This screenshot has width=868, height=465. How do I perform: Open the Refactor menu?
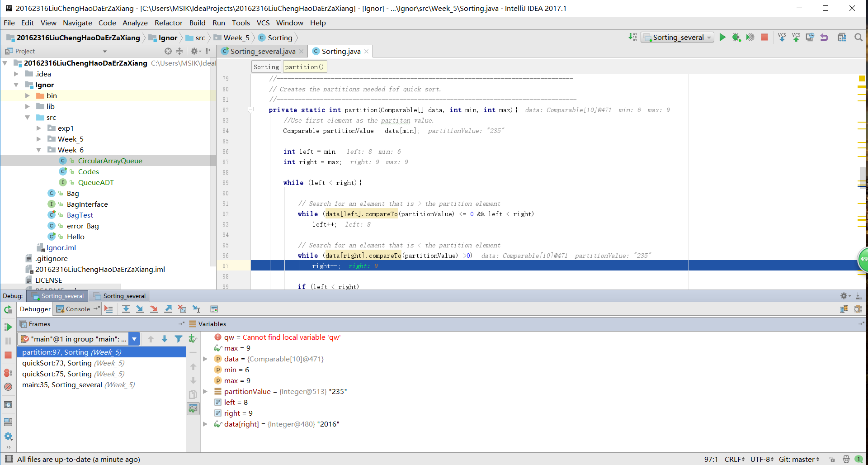point(168,23)
